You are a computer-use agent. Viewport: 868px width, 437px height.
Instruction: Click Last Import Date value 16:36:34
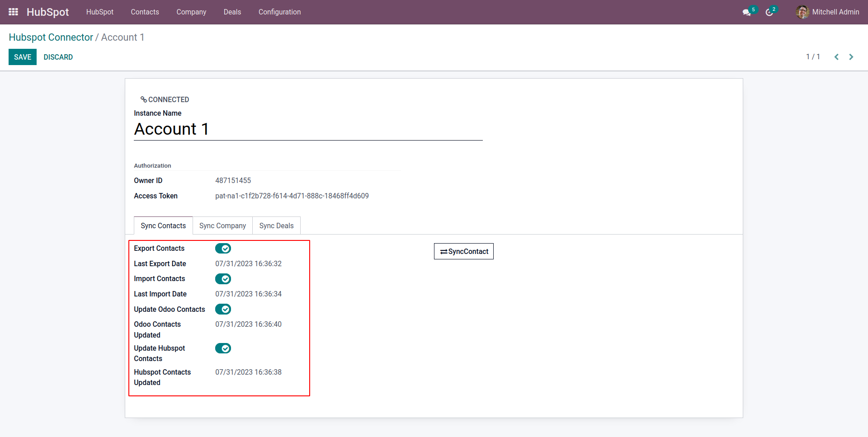pos(249,294)
